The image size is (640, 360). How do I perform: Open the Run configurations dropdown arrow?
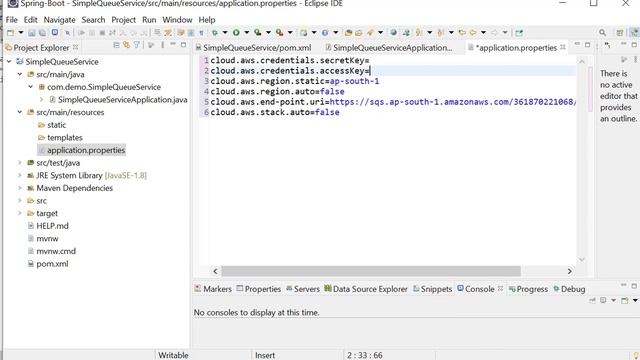tap(246, 33)
